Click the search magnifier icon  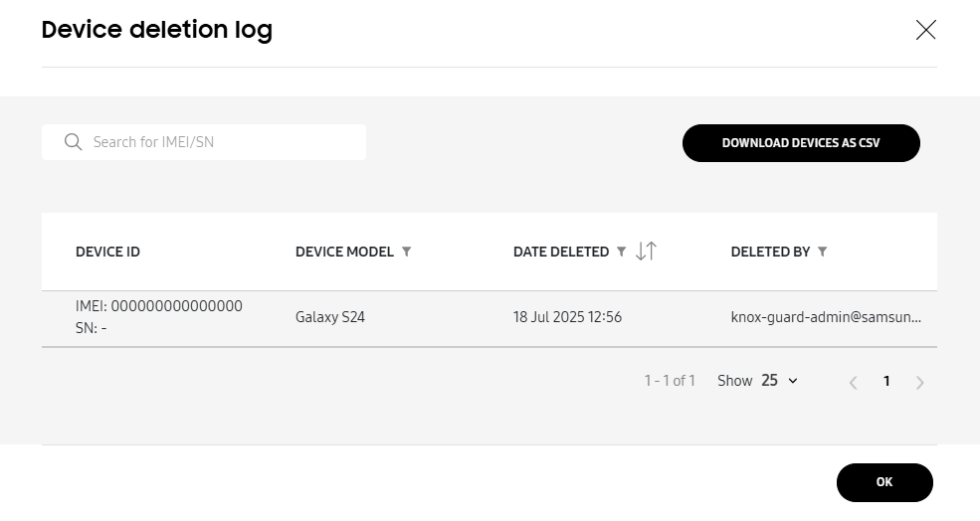(x=73, y=142)
